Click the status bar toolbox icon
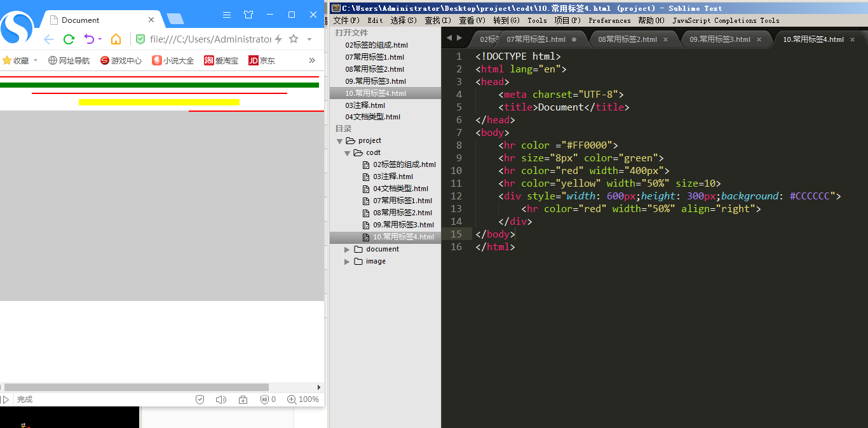This screenshot has width=868, height=428. click(243, 399)
